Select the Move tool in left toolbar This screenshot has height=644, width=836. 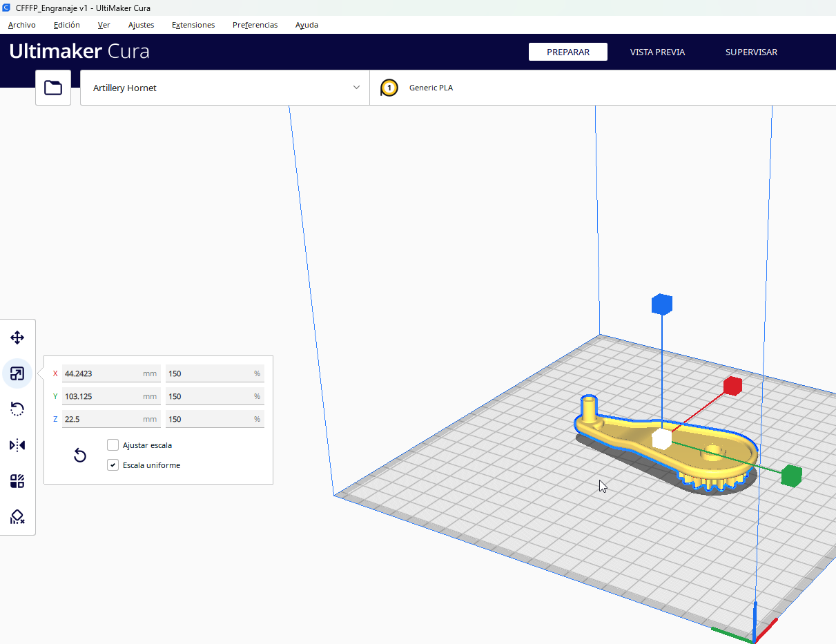point(17,338)
